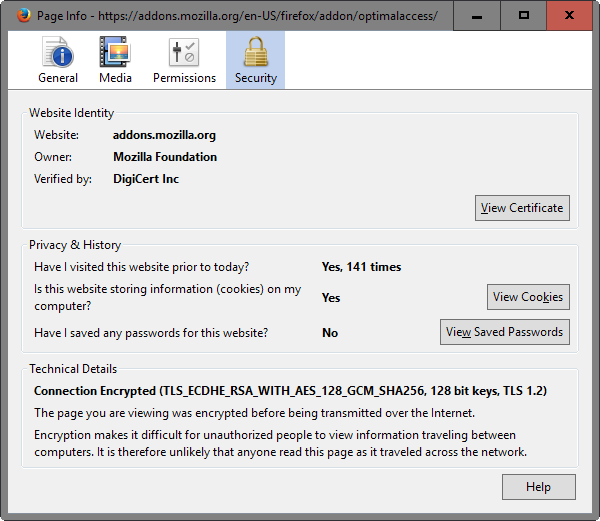600x521 pixels.
Task: Click the 'Yes' cookies value
Action: click(x=331, y=298)
